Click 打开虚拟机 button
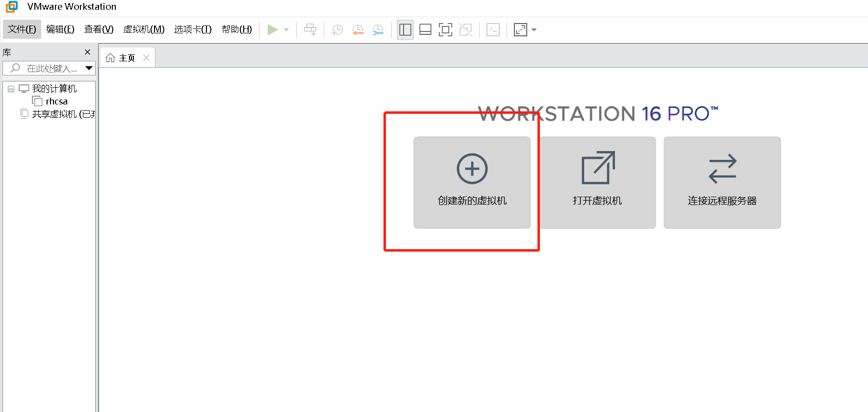868x412 pixels. [597, 182]
